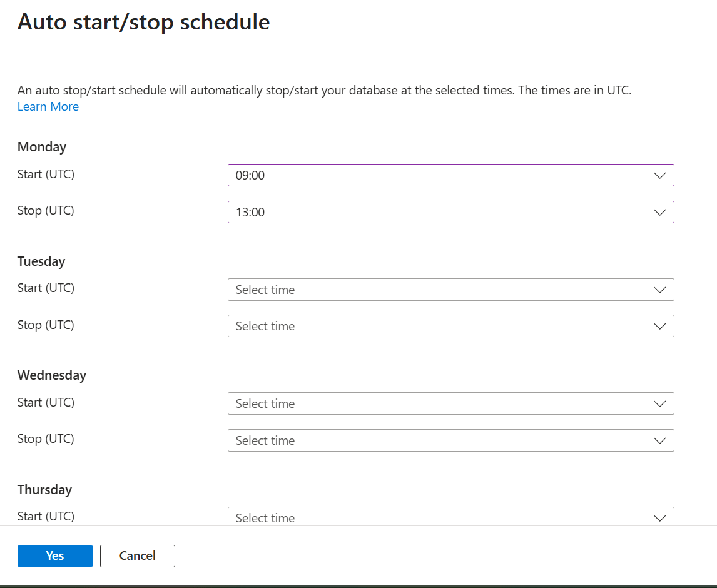Image resolution: width=717 pixels, height=588 pixels.
Task: Click the chevron on Monday's Start dropdown
Action: (659, 175)
